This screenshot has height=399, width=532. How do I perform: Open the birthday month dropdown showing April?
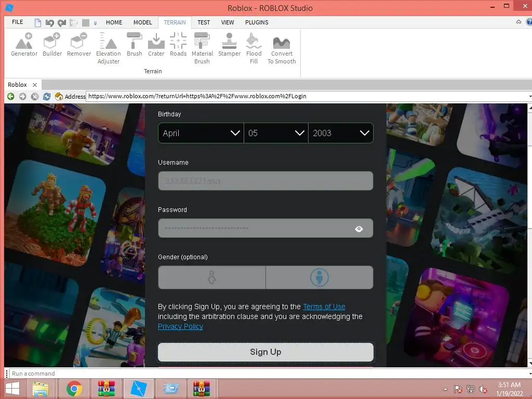click(201, 133)
